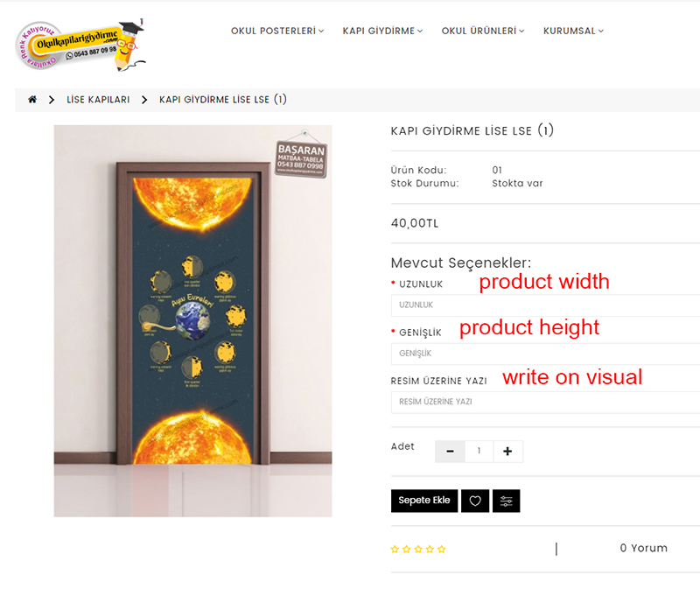Expand the OKUL POSTERLERİ menu

click(x=277, y=31)
